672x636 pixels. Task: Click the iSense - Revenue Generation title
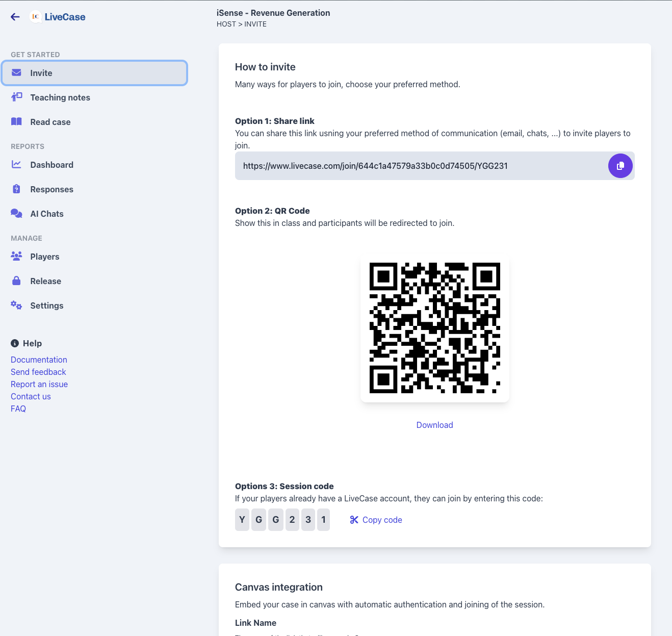point(273,13)
